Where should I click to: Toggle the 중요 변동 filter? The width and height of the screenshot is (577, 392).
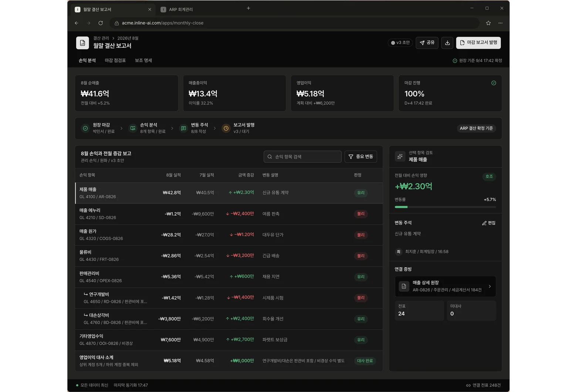(361, 157)
